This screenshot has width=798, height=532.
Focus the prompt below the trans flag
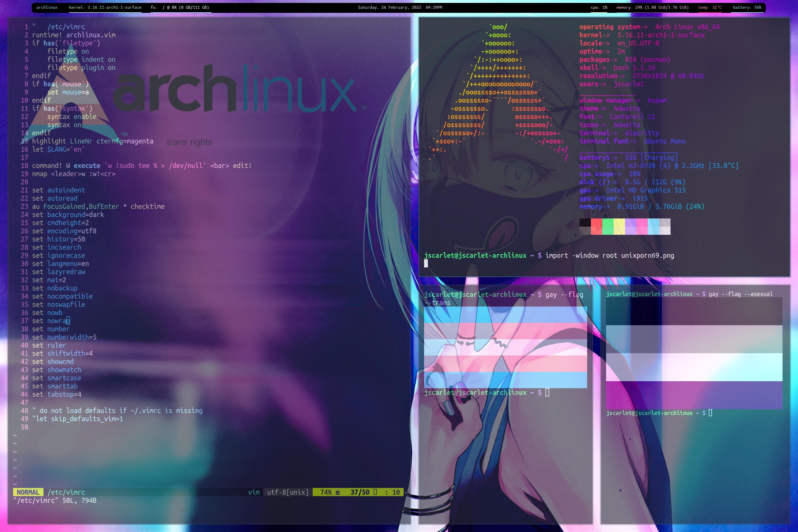[547, 393]
